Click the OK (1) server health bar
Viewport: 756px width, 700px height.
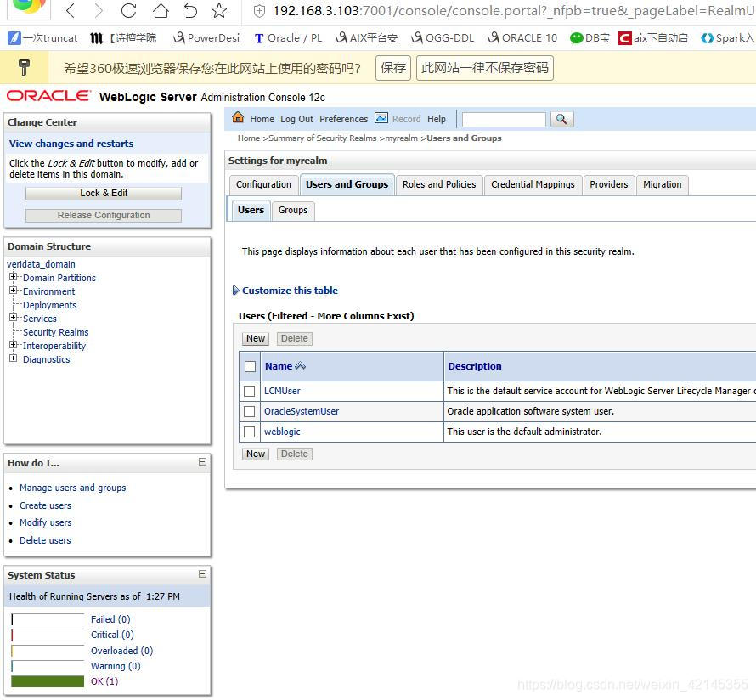click(x=48, y=681)
